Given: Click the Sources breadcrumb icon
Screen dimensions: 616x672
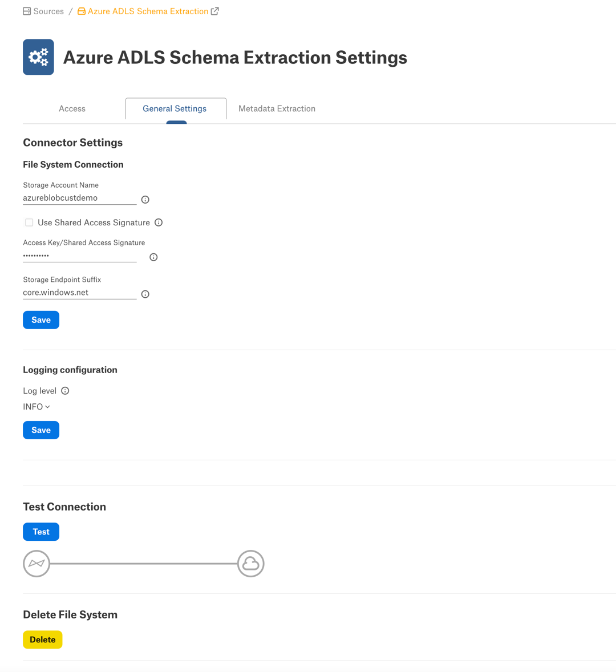Looking at the screenshot, I should click(x=27, y=11).
